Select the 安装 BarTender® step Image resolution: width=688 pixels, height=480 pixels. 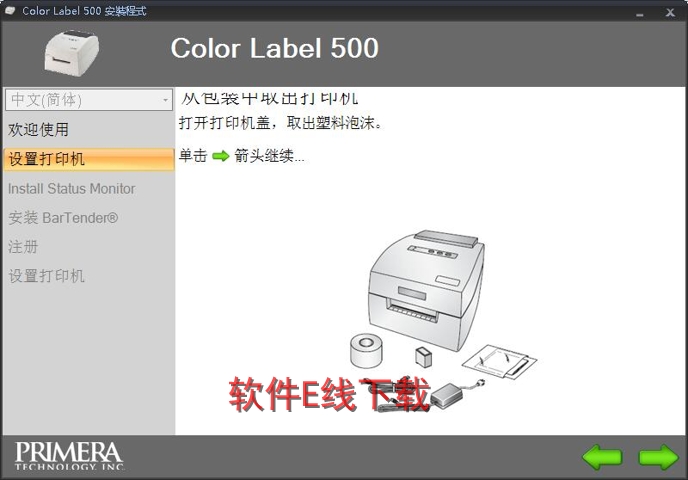[63, 217]
